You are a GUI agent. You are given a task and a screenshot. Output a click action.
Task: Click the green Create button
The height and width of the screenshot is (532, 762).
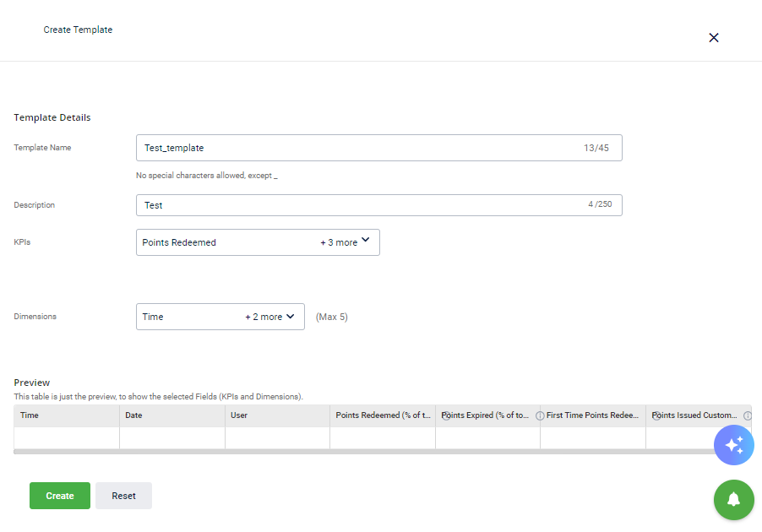click(60, 496)
